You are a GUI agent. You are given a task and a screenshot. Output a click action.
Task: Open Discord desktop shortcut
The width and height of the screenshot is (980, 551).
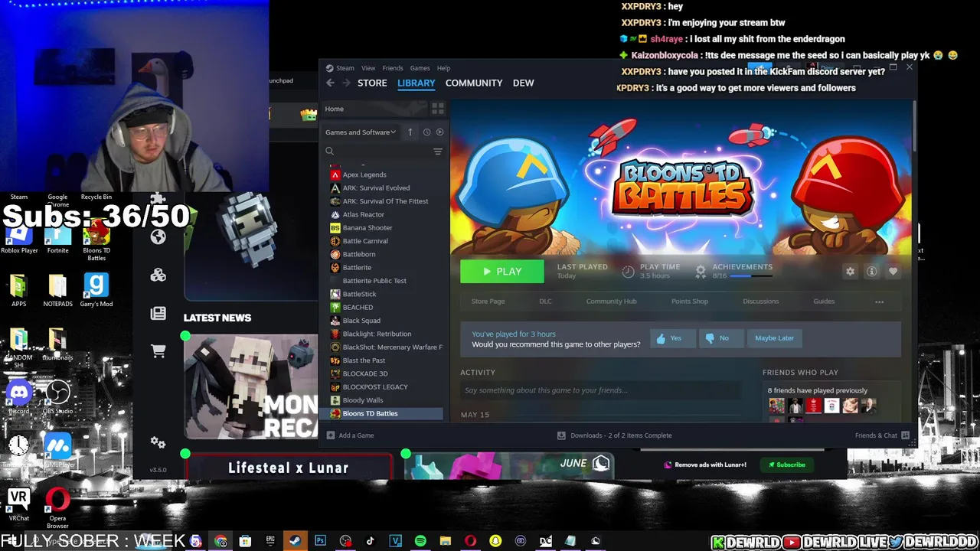coord(19,397)
